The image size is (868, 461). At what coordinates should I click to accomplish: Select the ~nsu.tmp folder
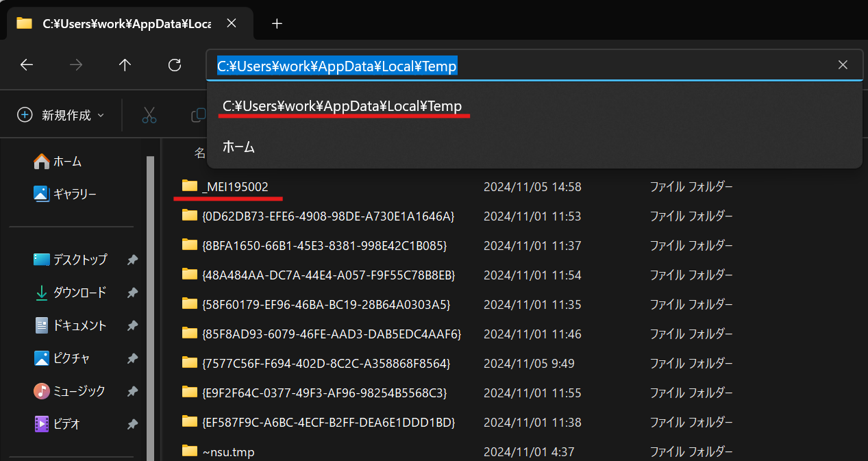228,451
